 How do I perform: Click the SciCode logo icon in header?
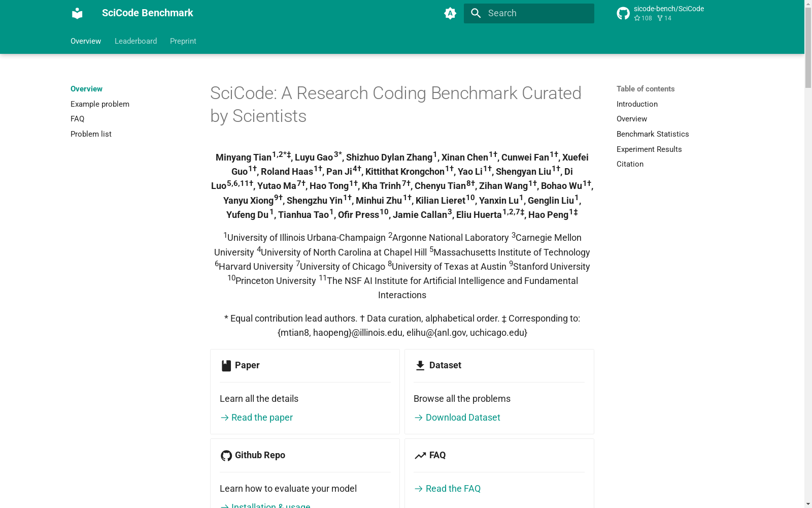tap(77, 13)
